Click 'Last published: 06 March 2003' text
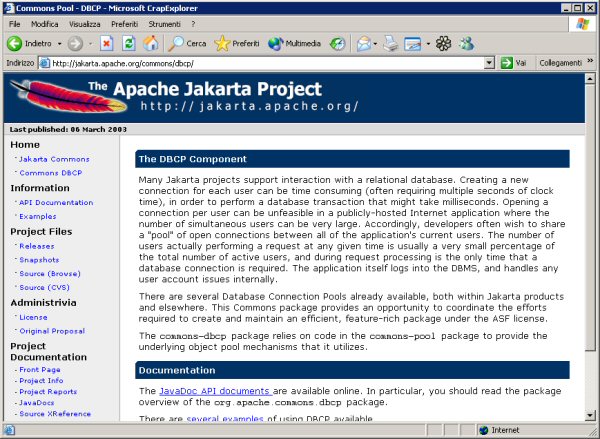600x439 pixels. (68, 129)
